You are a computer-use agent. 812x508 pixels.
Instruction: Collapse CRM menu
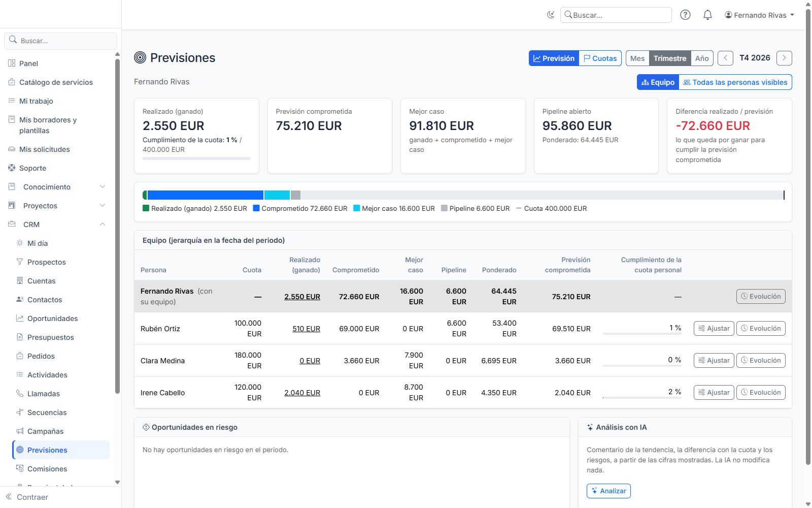point(57,225)
